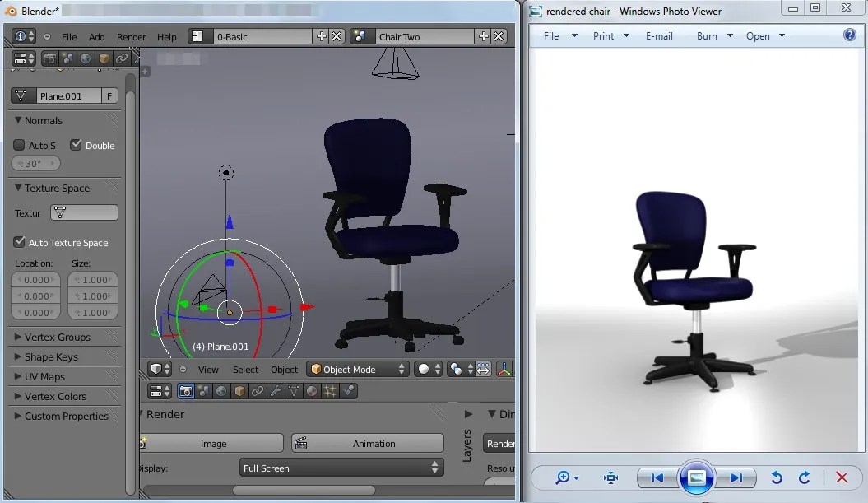Open Blender Help menu
Screen dimensions: 868x503
[x=167, y=37]
